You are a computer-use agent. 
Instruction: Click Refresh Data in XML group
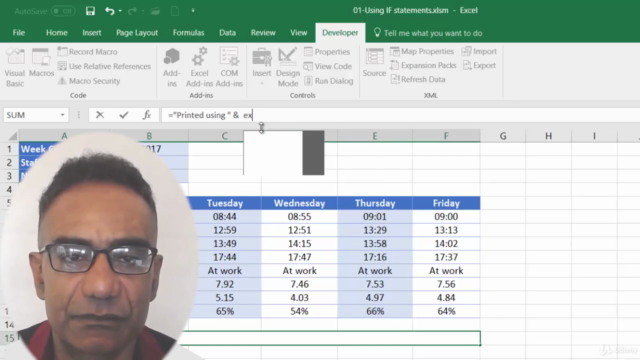click(418, 79)
